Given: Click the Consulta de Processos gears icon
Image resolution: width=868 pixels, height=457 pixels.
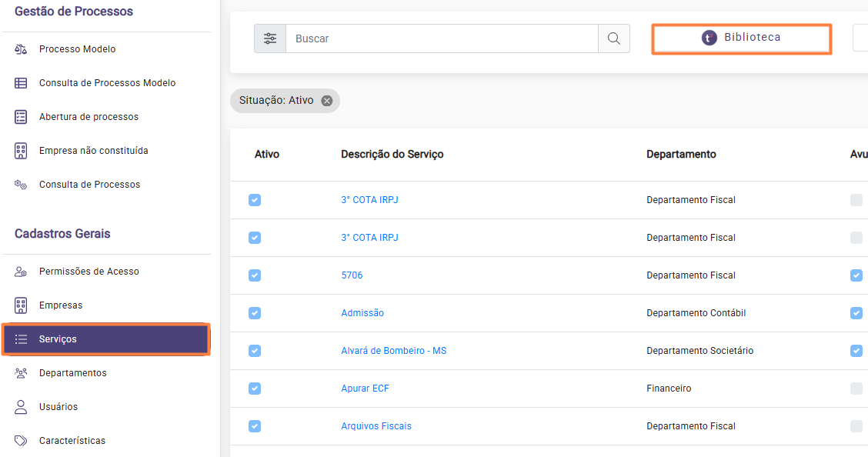Looking at the screenshot, I should click(x=21, y=185).
